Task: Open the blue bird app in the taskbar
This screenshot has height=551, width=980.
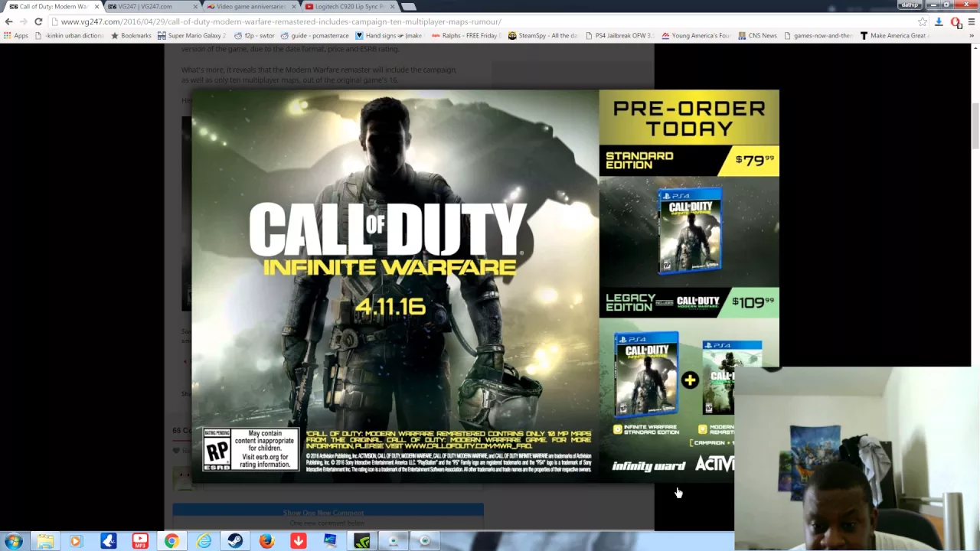Action: point(108,541)
